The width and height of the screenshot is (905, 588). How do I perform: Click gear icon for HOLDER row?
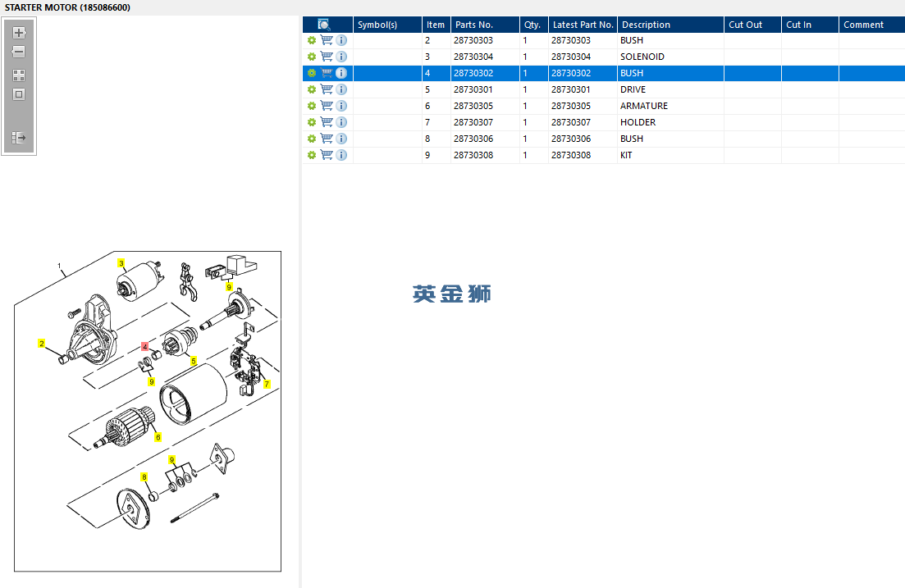312,122
